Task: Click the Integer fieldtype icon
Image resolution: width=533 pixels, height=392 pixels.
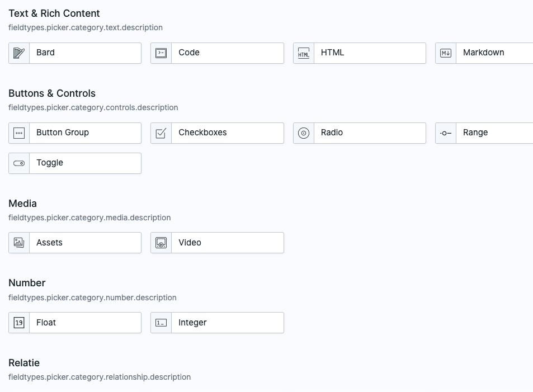Action: [161, 323]
